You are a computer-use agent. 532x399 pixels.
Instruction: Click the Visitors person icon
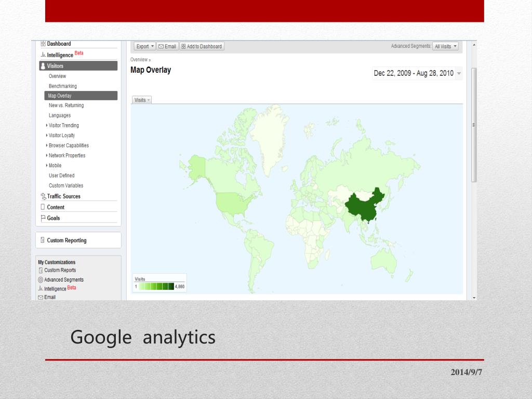[x=43, y=66]
